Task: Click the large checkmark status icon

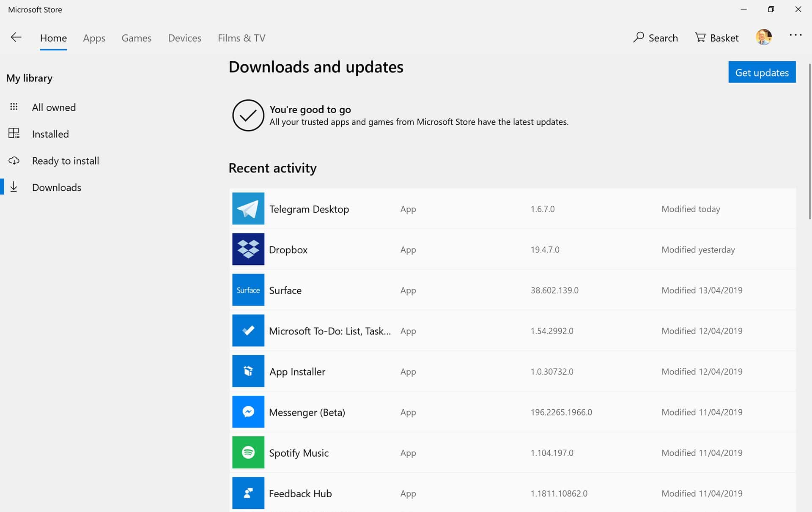Action: click(248, 115)
